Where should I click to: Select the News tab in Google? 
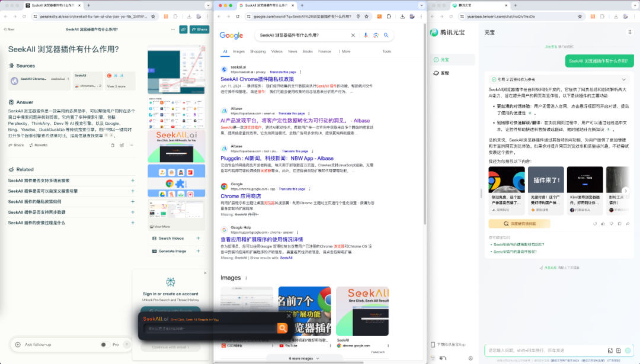click(x=293, y=51)
